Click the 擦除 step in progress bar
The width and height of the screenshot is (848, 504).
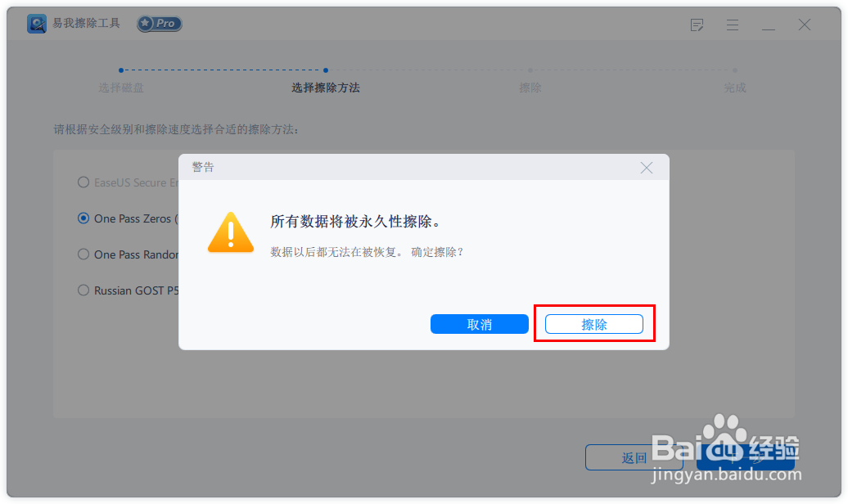click(x=530, y=88)
